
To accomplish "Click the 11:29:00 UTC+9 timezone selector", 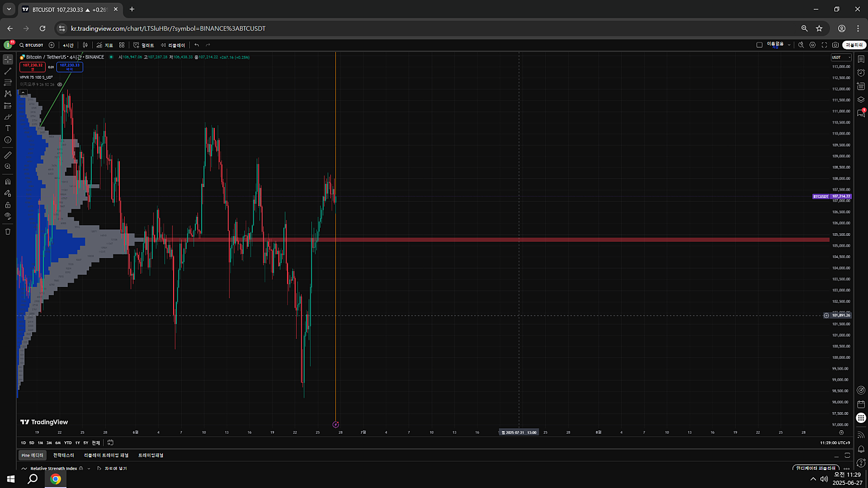I will (835, 443).
